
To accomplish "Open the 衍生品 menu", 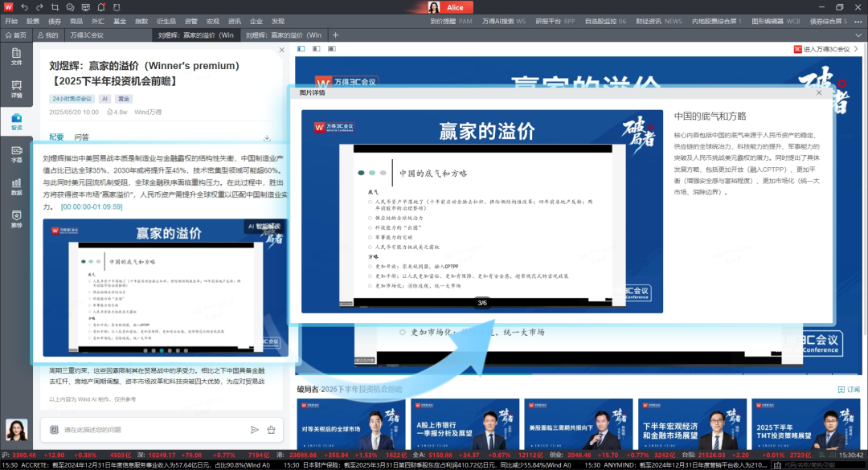I will [166, 21].
